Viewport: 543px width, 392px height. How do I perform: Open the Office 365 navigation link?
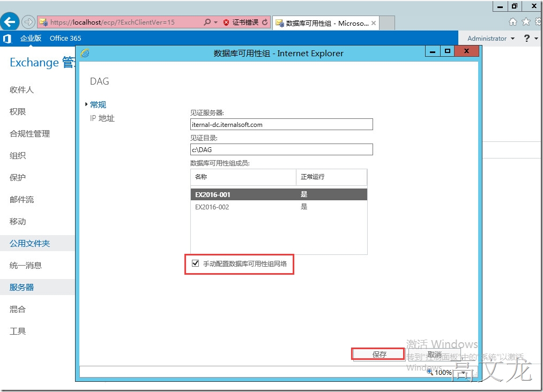click(65, 39)
